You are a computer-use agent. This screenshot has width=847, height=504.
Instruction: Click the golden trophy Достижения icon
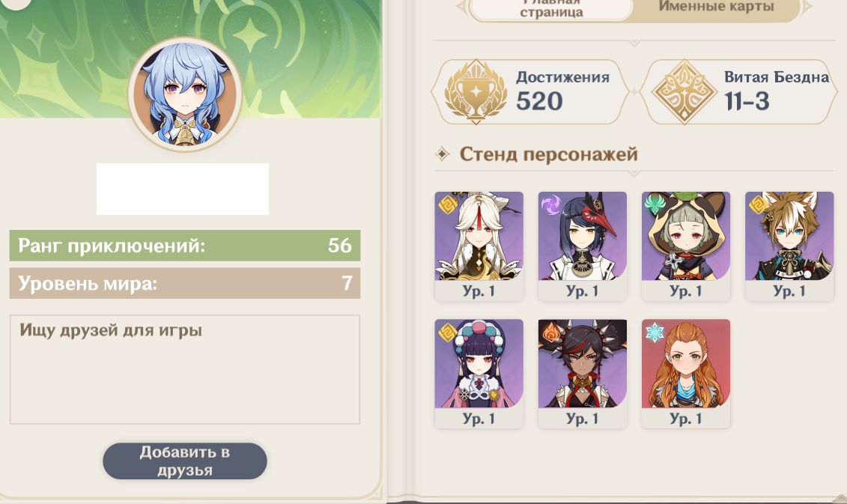pos(476,91)
